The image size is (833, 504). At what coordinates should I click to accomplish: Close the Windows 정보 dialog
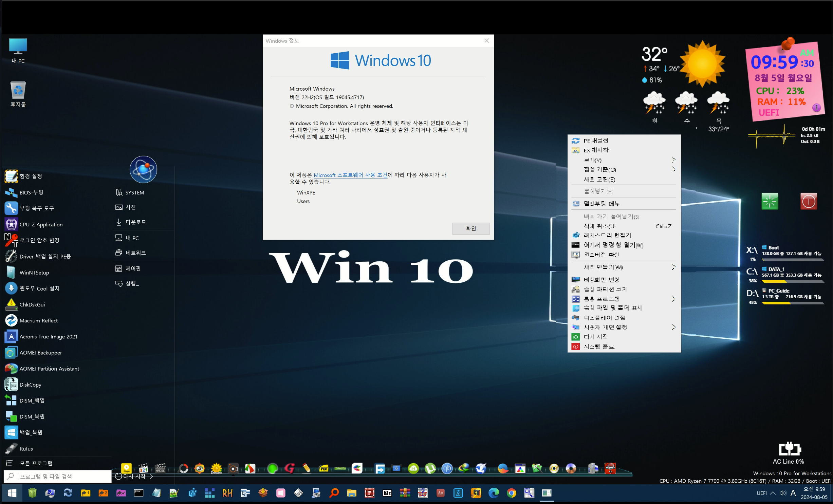click(x=486, y=40)
